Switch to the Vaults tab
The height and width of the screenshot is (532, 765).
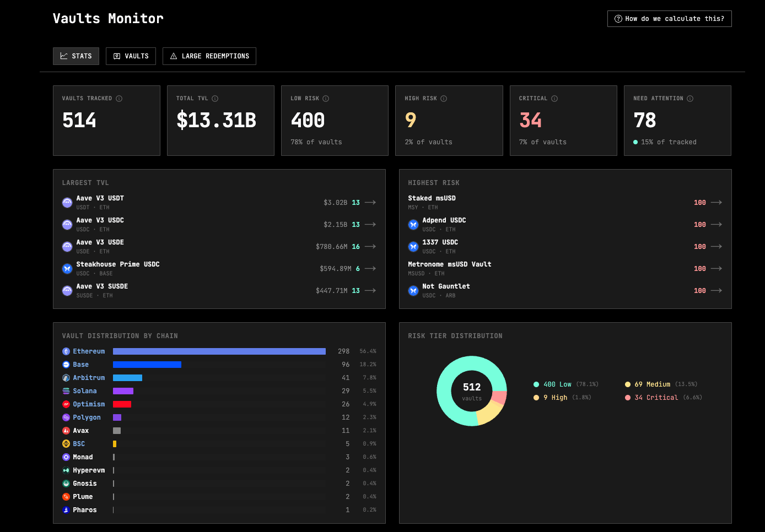coord(131,56)
